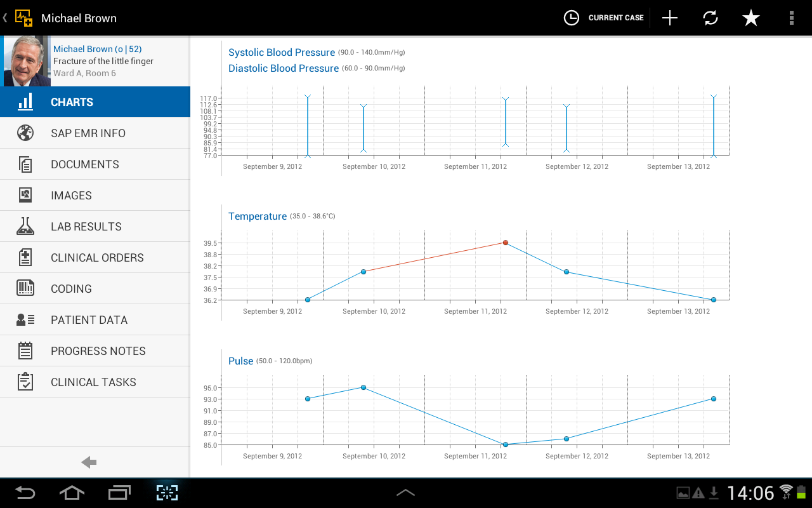
Task: Tap the Android home button
Action: coord(72,493)
